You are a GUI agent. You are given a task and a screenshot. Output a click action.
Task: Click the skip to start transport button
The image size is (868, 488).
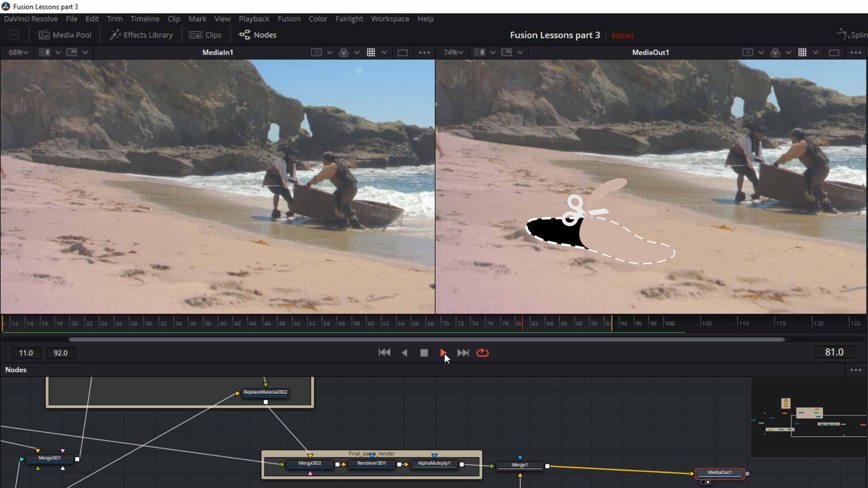(x=384, y=352)
